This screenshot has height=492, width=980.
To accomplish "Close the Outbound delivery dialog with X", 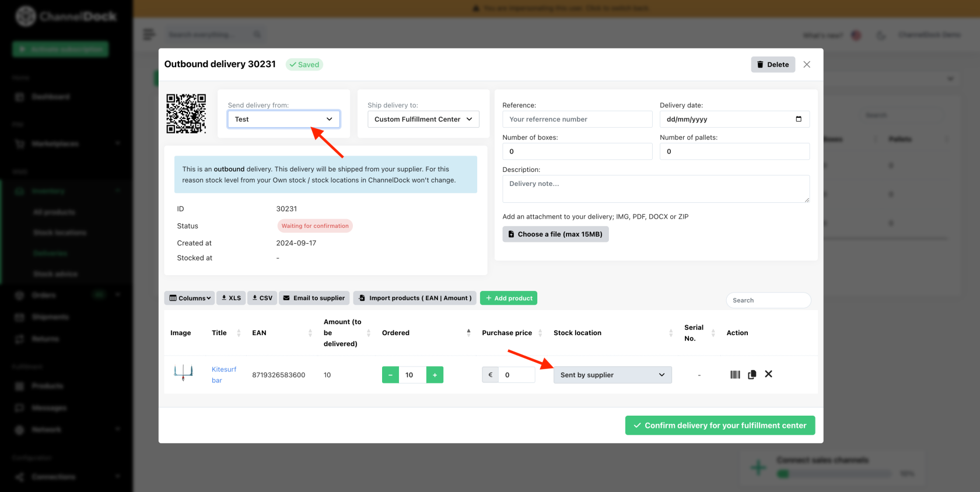I will [x=807, y=65].
